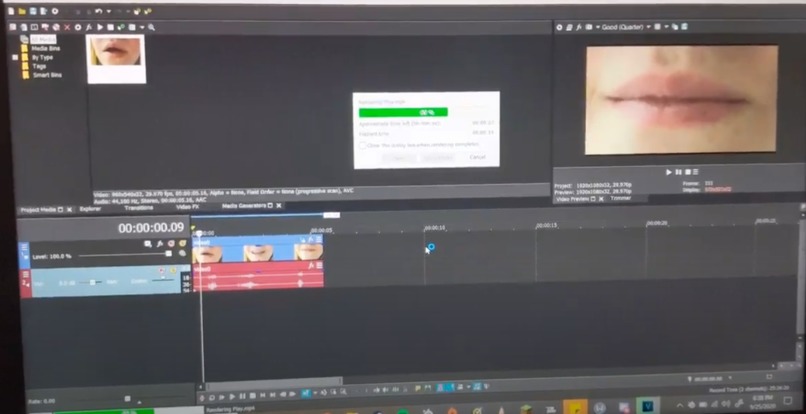Click the timeline horizontal scrollbar
This screenshot has height=414, width=806.
pyautogui.click(x=275, y=382)
